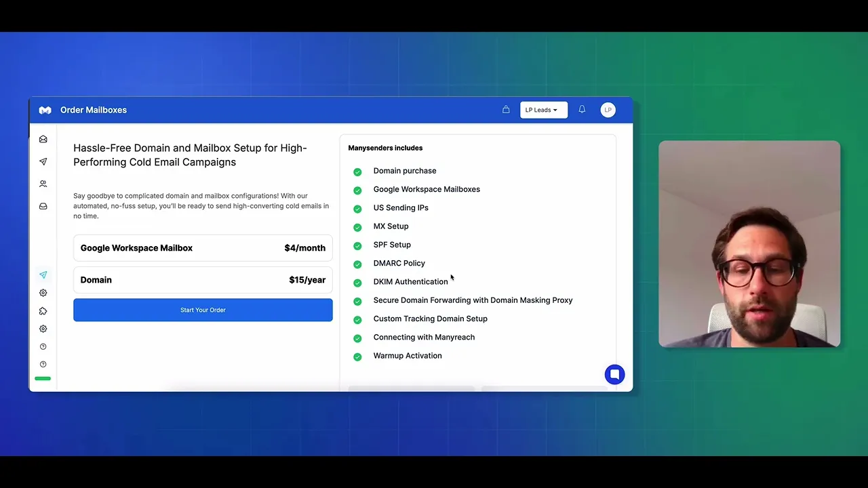Click the Hassle-Free Domain and Mailbox Setup heading
Viewport: 868px width, 488px height.
tap(190, 155)
